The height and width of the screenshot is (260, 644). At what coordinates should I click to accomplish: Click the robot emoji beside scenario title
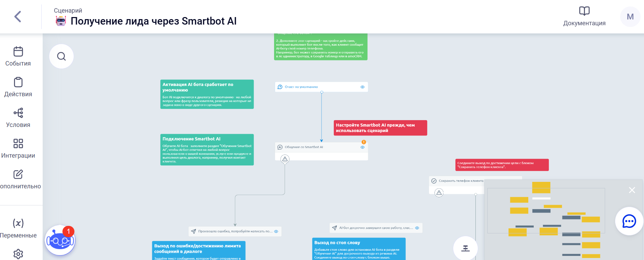tap(61, 21)
